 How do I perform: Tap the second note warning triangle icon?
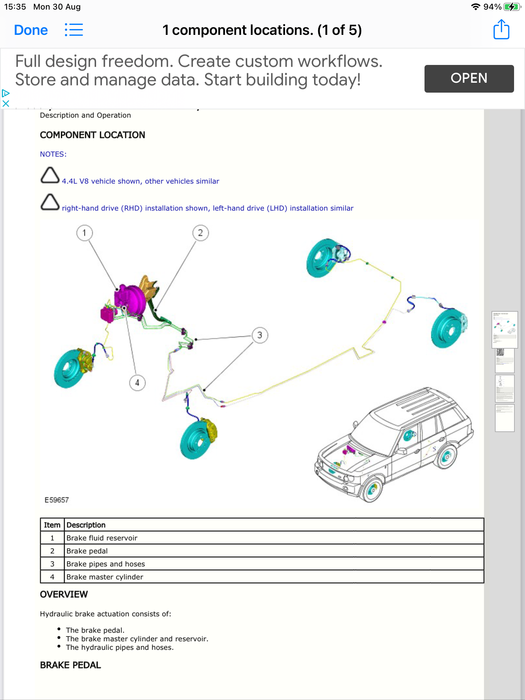50,202
